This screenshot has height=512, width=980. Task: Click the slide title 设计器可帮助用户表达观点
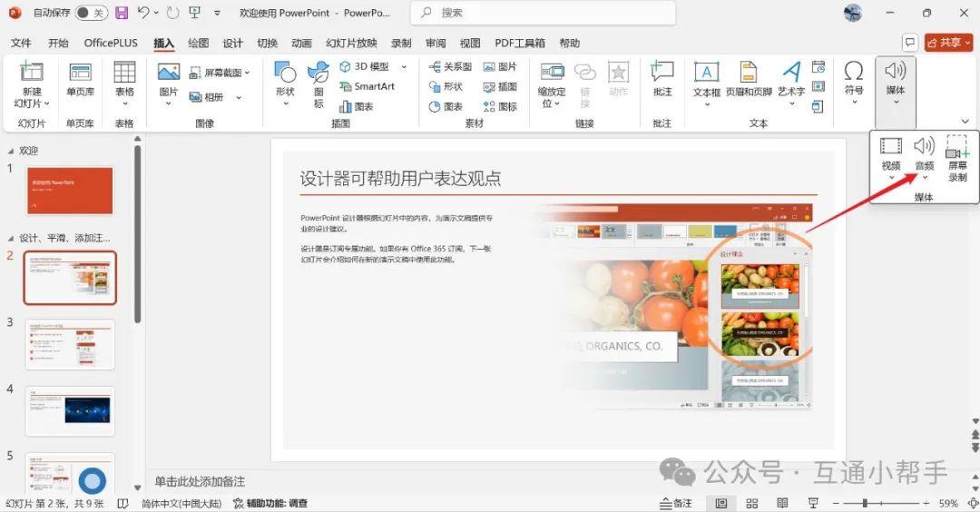(x=400, y=178)
